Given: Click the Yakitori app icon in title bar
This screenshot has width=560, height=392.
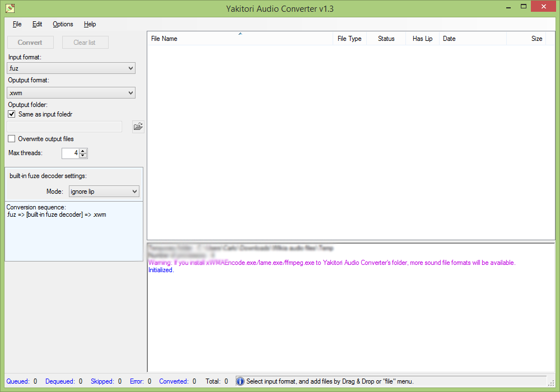Looking at the screenshot, I should (10, 8).
